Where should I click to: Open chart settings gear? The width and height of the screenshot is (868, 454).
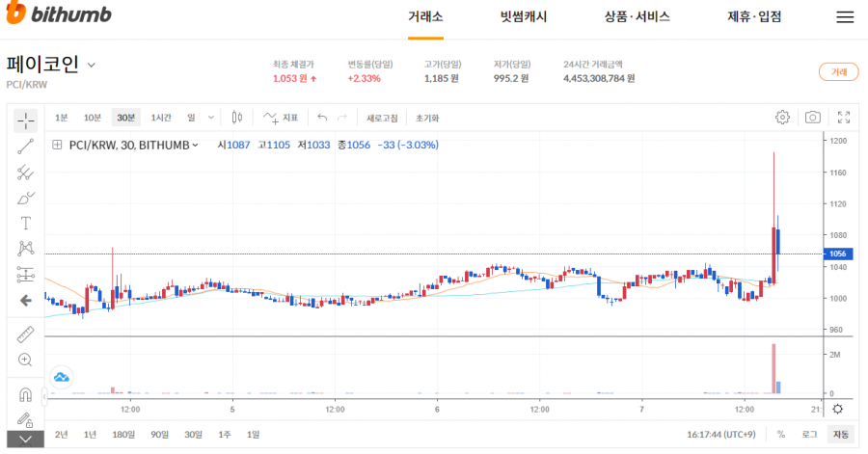coord(782,118)
